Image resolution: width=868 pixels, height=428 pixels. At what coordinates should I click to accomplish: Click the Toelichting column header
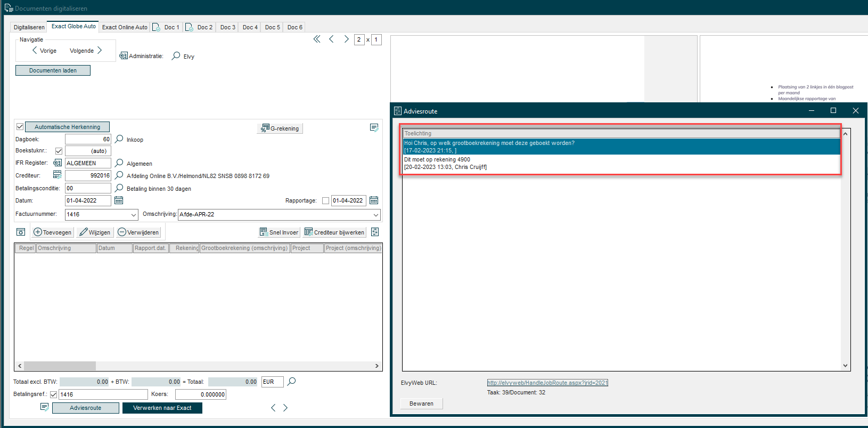621,133
